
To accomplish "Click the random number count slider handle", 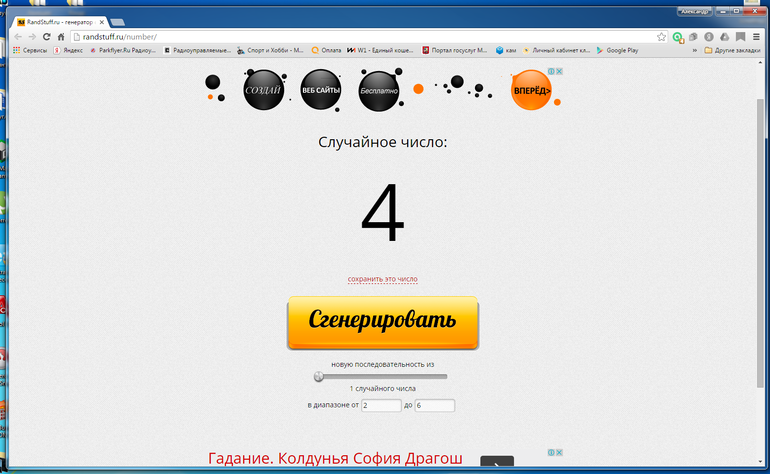I will point(319,377).
